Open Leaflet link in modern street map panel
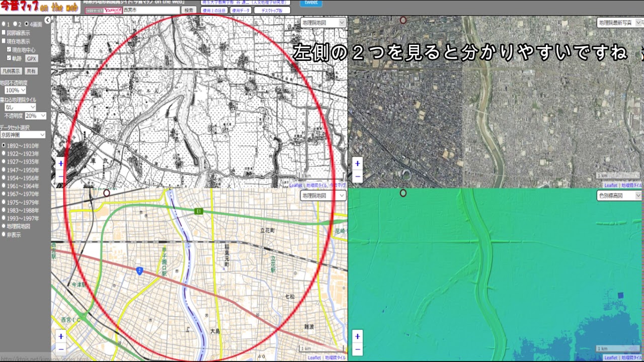The height and width of the screenshot is (362, 644). [x=314, y=358]
